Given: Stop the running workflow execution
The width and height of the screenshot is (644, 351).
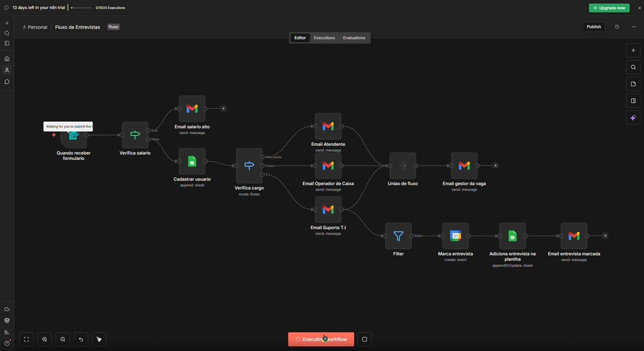Looking at the screenshot, I should pyautogui.click(x=365, y=339).
